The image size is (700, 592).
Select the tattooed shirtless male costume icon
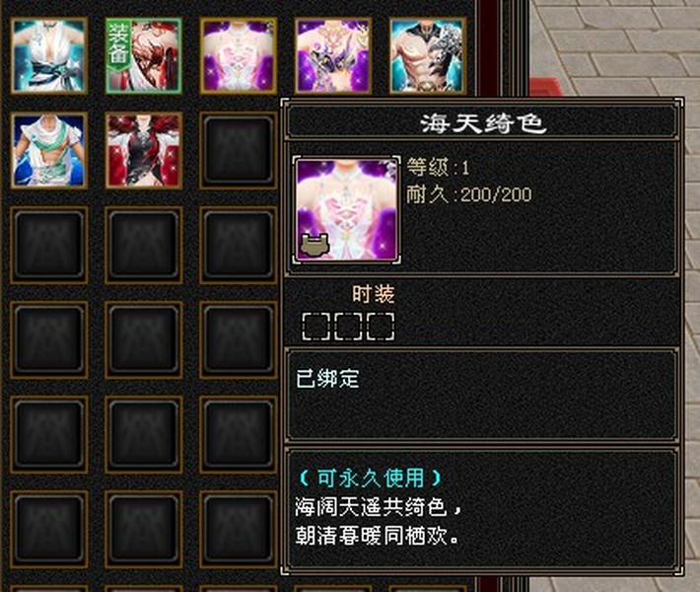point(428,55)
